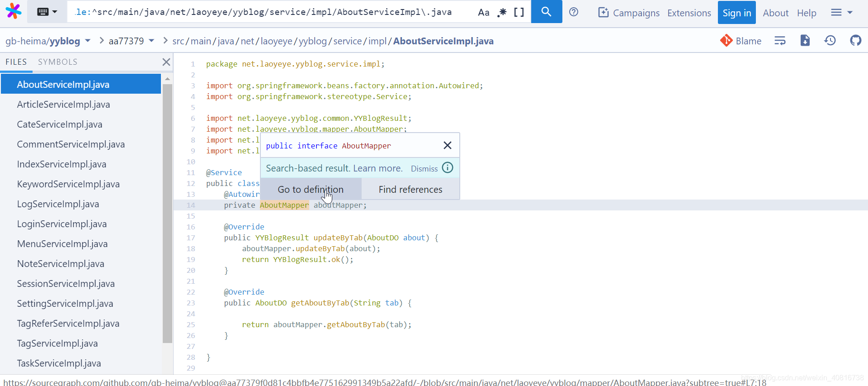Open the service breadcrumb folder
The image size is (868, 386).
pyautogui.click(x=347, y=41)
